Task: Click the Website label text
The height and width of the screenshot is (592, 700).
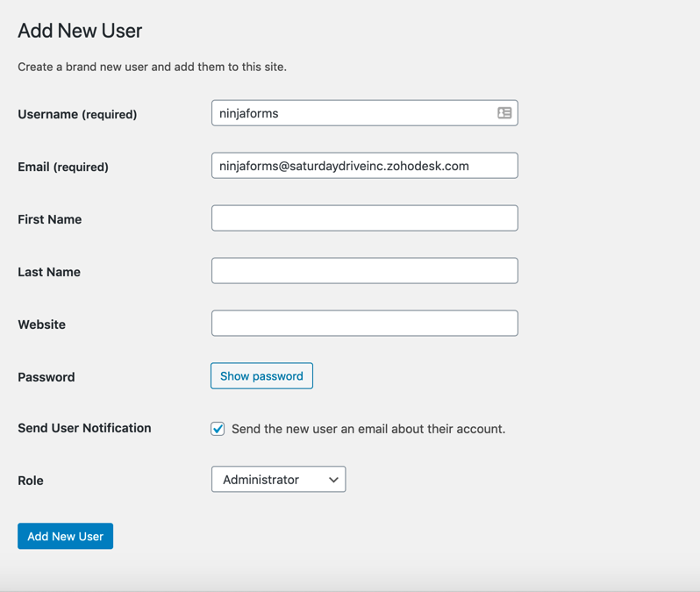Action: click(x=42, y=325)
